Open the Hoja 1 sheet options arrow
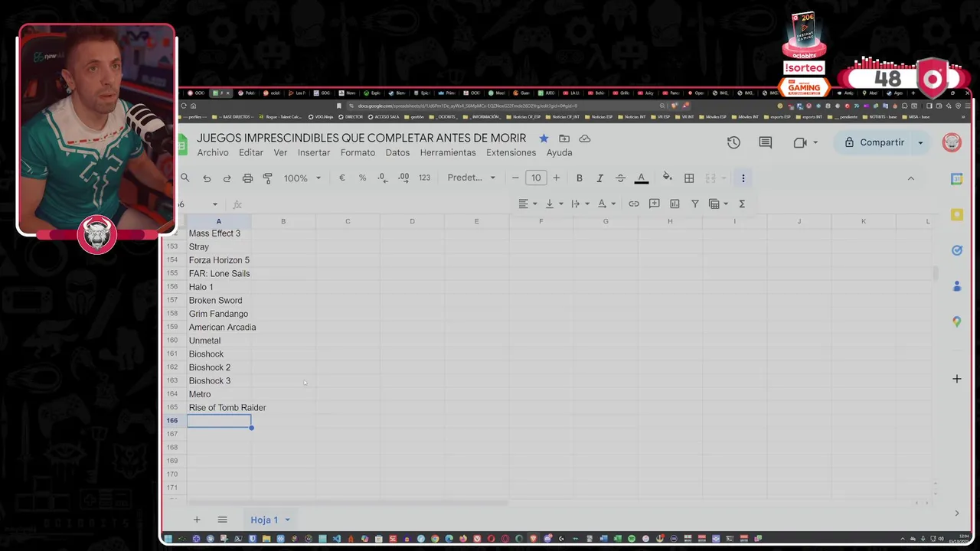The height and width of the screenshot is (551, 980). pos(288,520)
